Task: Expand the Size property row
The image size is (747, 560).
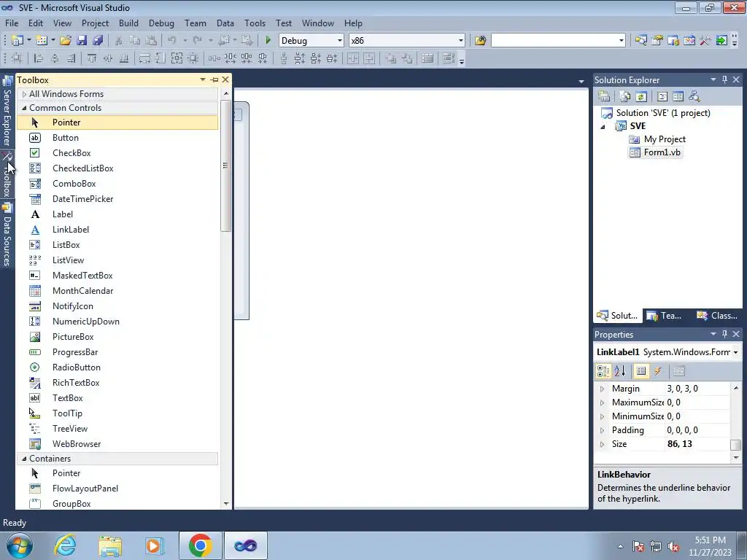Action: [x=602, y=444]
